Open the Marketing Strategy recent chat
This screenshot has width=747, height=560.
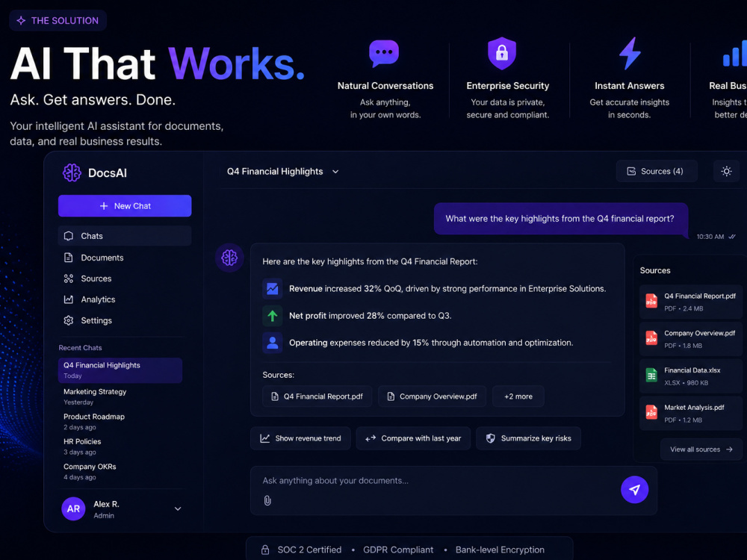120,396
